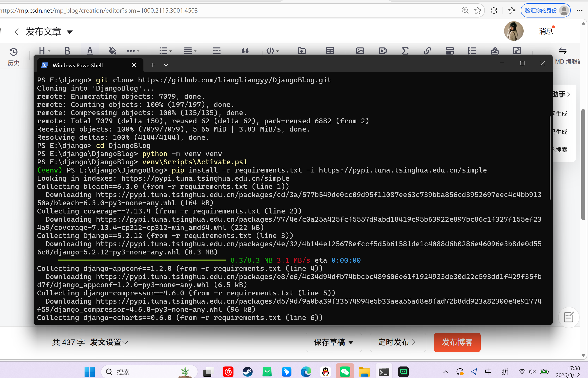Open a new terminal tab

[152, 65]
